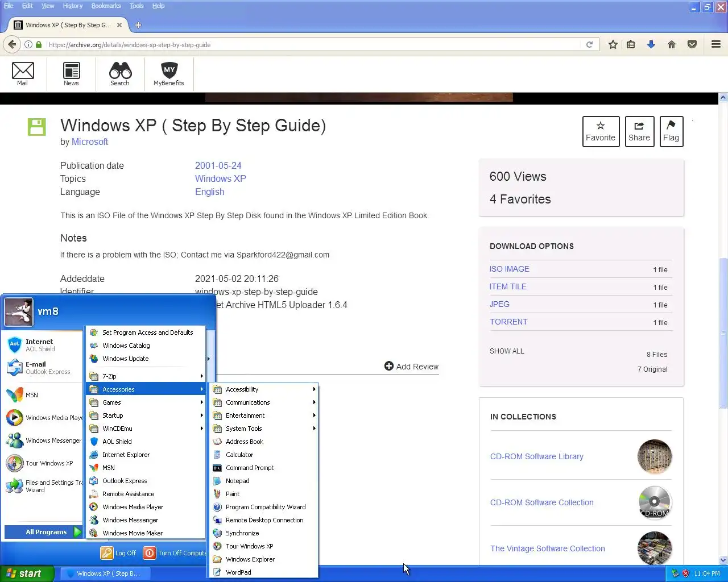
Task: Click Add Review link
Action: 412,367
